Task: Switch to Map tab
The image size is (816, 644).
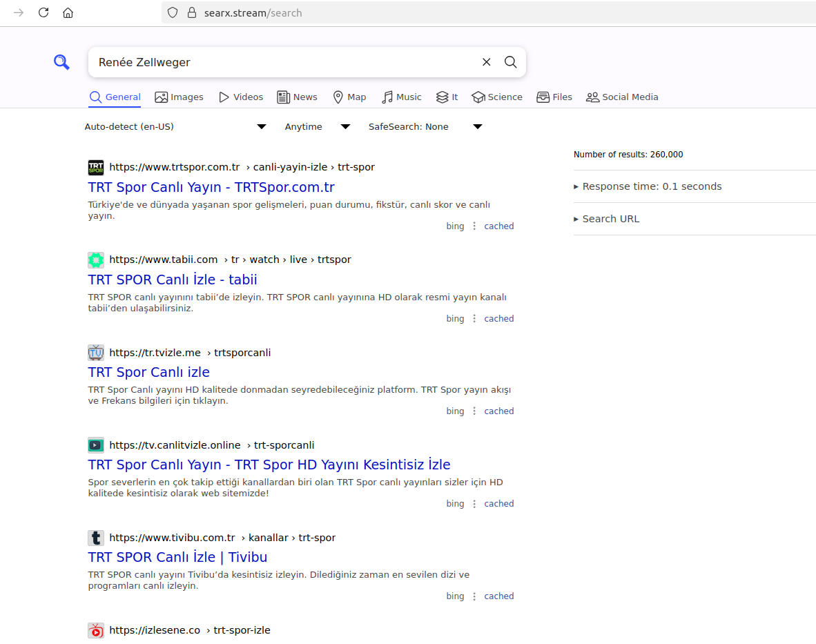Action: [x=349, y=97]
